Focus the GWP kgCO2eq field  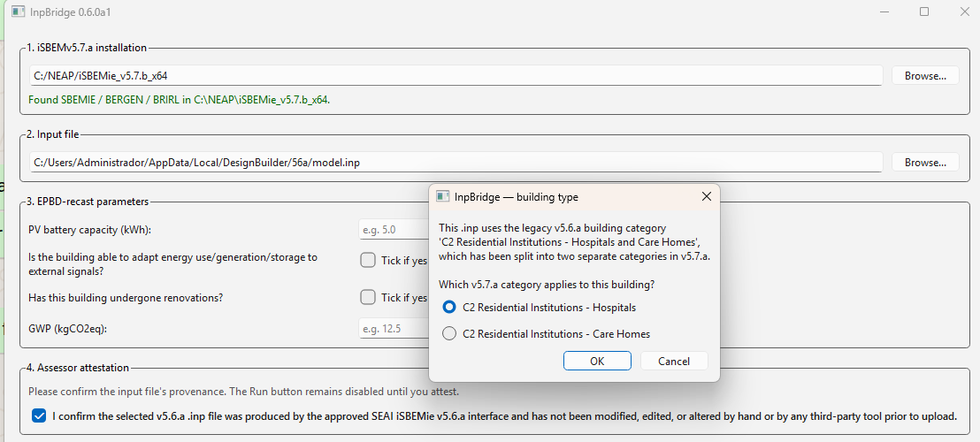tap(394, 328)
